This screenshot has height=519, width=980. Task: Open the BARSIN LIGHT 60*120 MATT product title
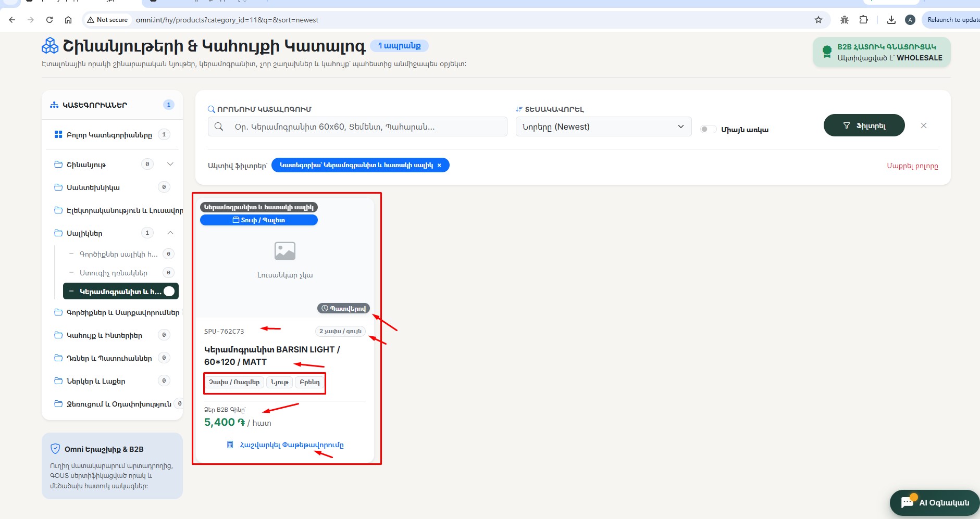point(272,356)
